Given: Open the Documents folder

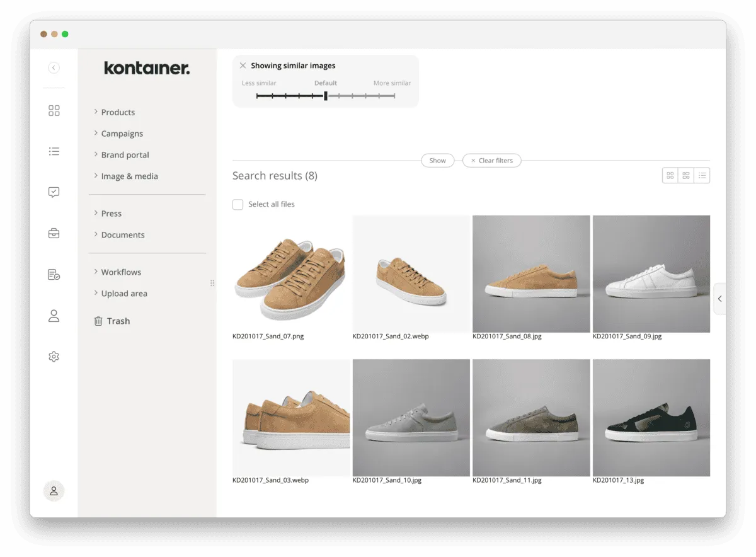Looking at the screenshot, I should click(x=123, y=235).
